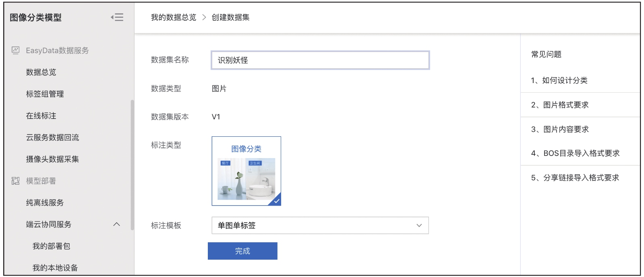Viewport: 644px width, 277px height.
Task: Go to 标签组管理 sidebar item
Action: [45, 94]
